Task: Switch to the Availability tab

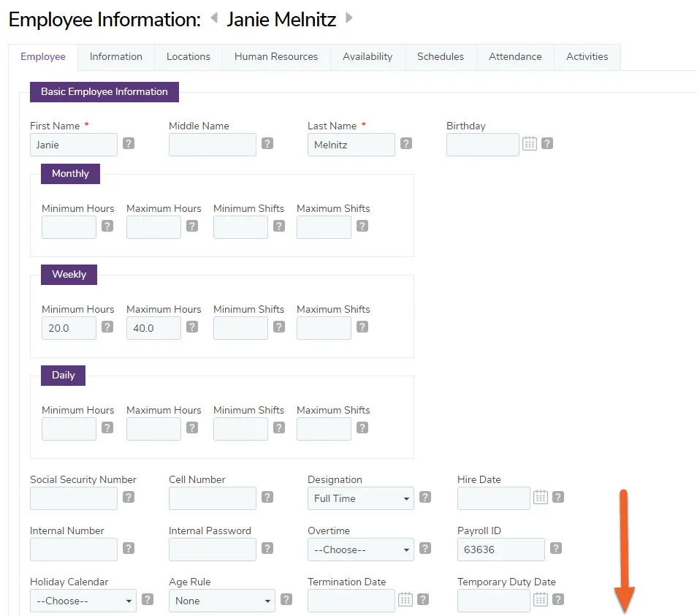Action: pyautogui.click(x=367, y=57)
